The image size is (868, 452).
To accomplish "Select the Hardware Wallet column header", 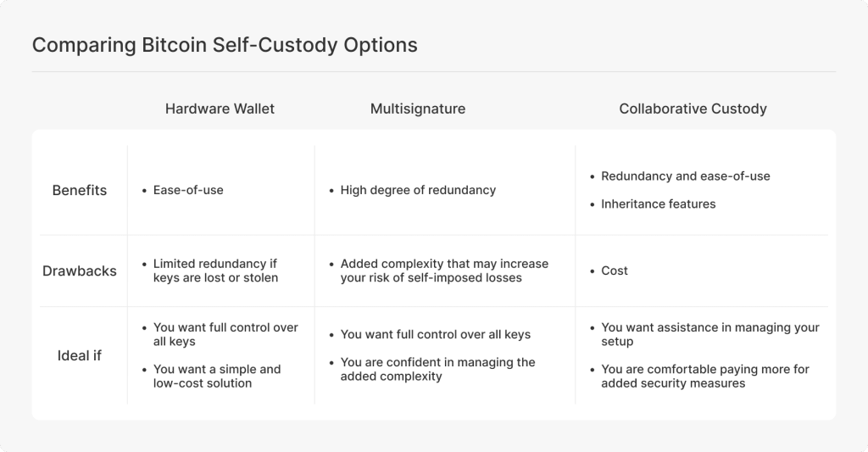I will (x=220, y=109).
